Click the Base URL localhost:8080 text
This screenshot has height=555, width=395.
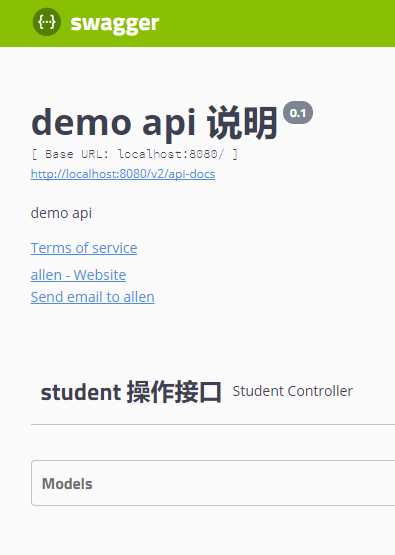135,154
